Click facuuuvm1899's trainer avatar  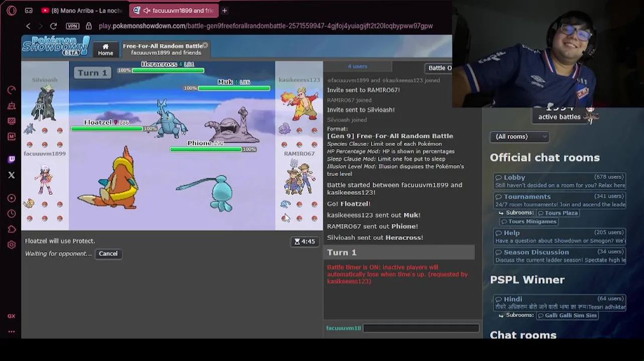44,179
